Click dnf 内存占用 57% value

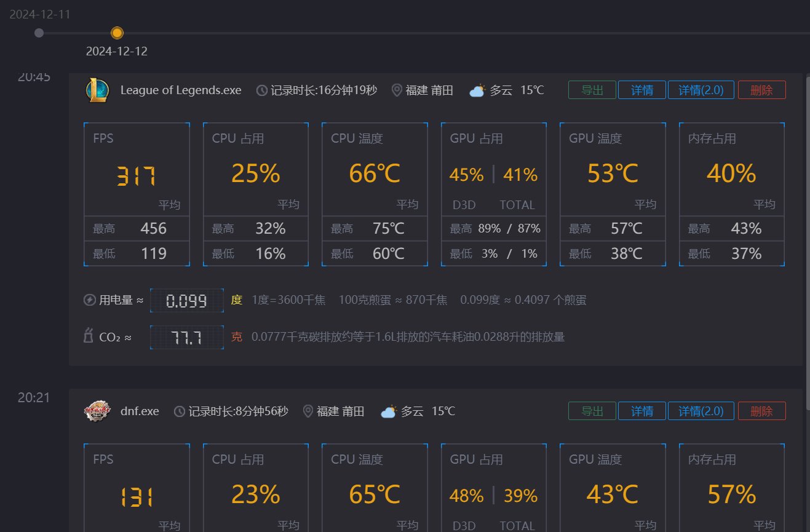tap(731, 495)
